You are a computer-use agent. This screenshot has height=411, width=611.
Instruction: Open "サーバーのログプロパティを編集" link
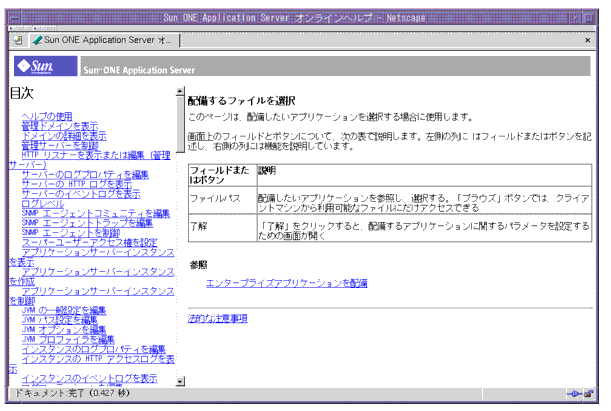pyautogui.click(x=85, y=175)
